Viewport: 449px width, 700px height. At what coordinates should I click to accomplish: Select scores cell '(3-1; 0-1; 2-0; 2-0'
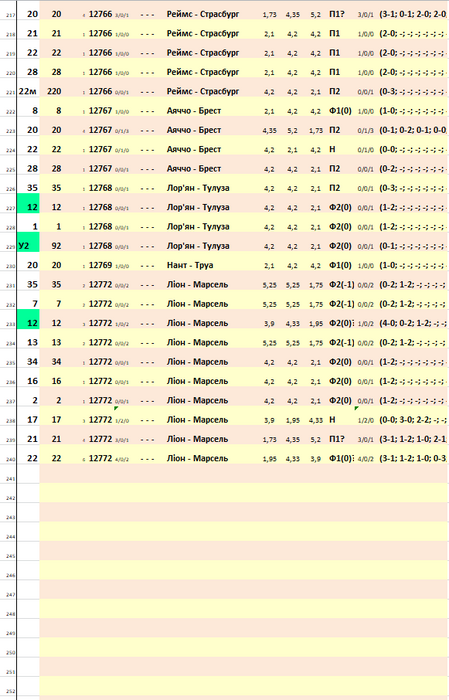413,14
